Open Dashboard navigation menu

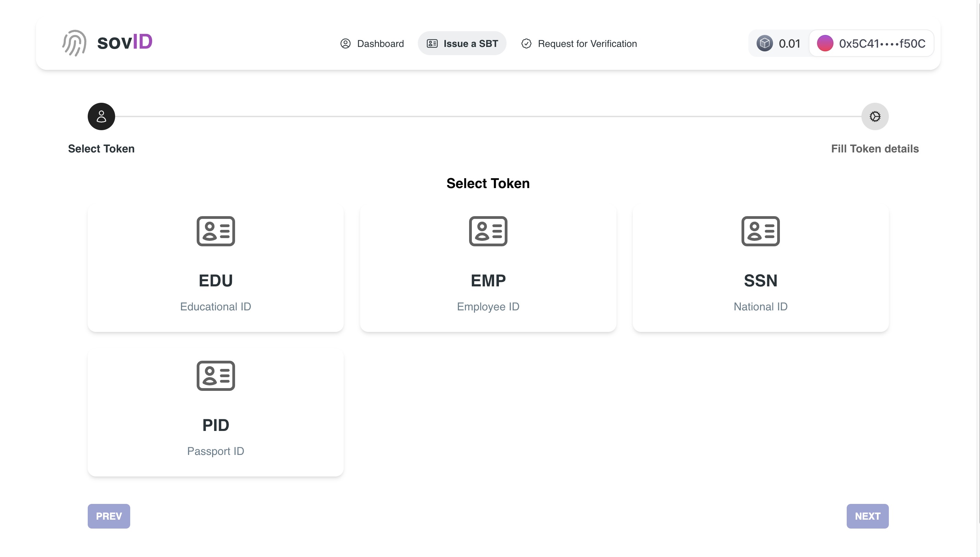[x=372, y=44]
